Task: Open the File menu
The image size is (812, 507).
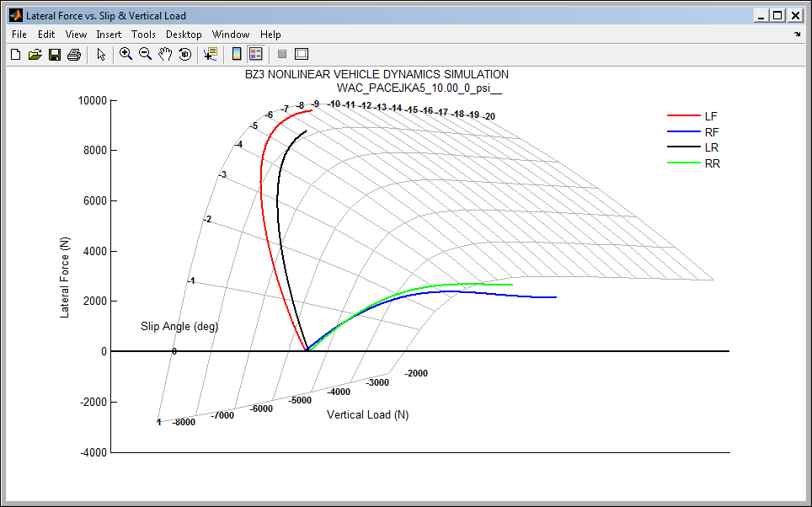Action: click(19, 35)
